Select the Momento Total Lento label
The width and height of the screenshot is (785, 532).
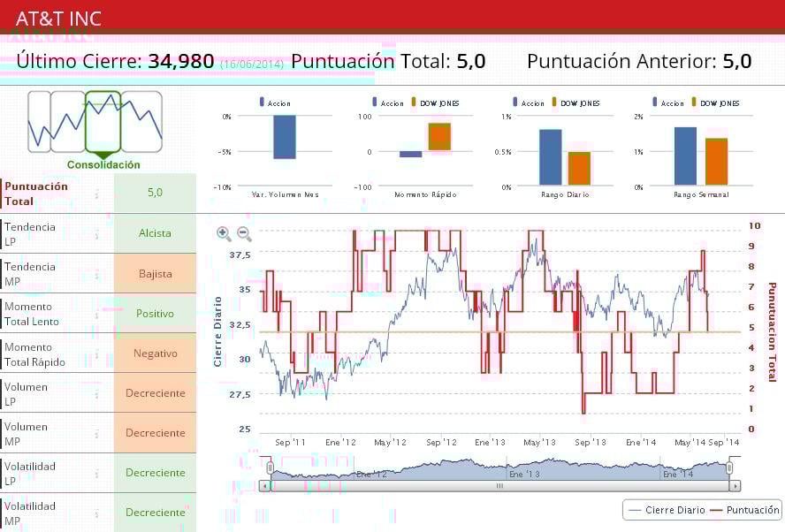[32, 314]
